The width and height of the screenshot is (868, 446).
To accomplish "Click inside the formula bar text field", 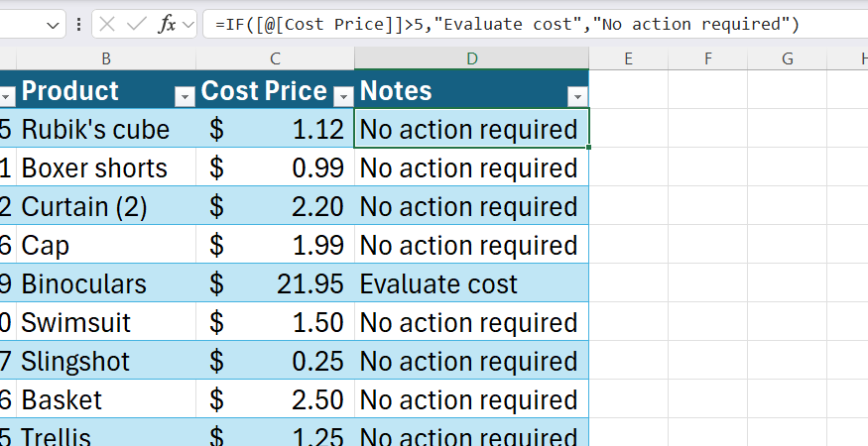I will click(535, 25).
